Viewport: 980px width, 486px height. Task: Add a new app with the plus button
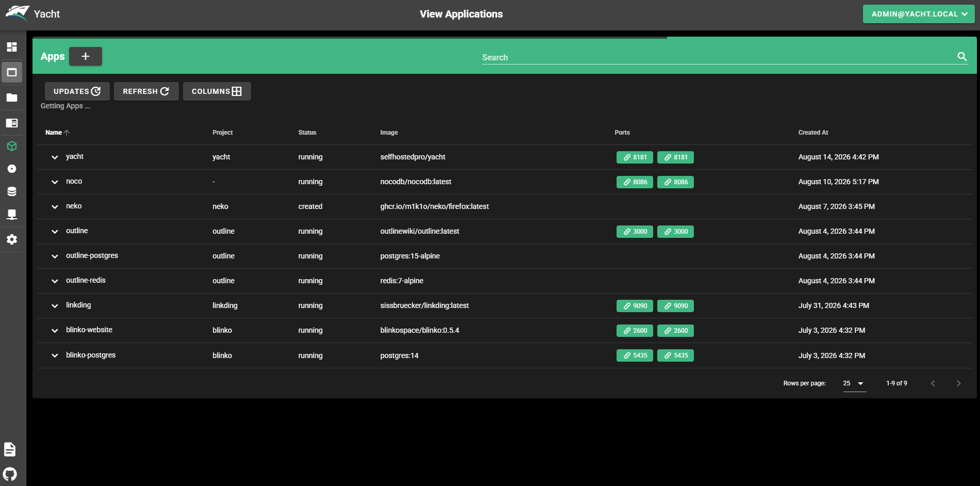coord(86,56)
